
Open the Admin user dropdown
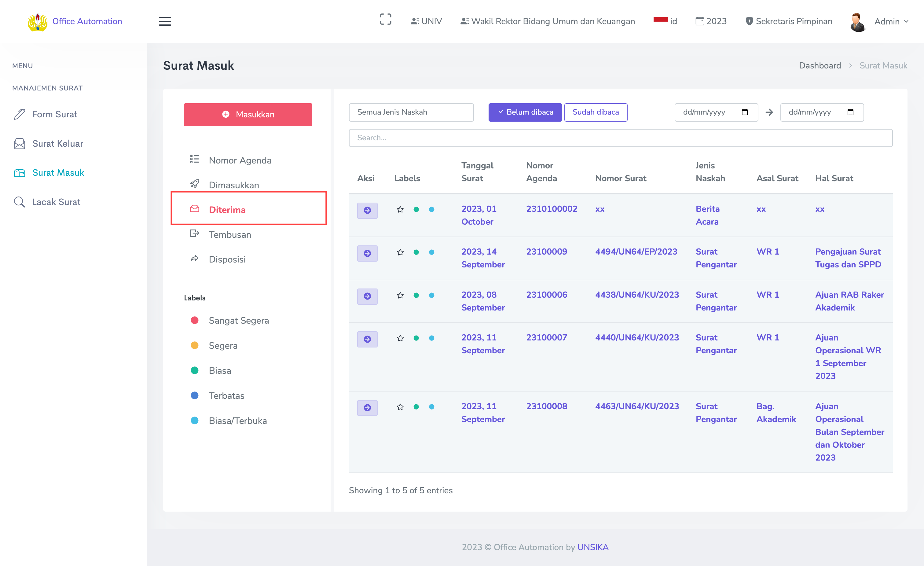coord(891,21)
